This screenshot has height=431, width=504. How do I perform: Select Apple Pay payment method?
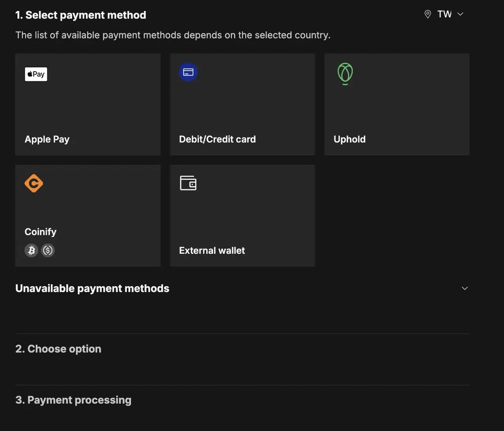tap(88, 104)
